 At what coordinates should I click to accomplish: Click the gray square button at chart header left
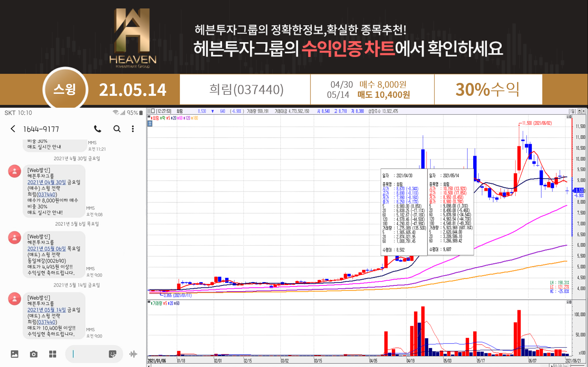point(149,111)
